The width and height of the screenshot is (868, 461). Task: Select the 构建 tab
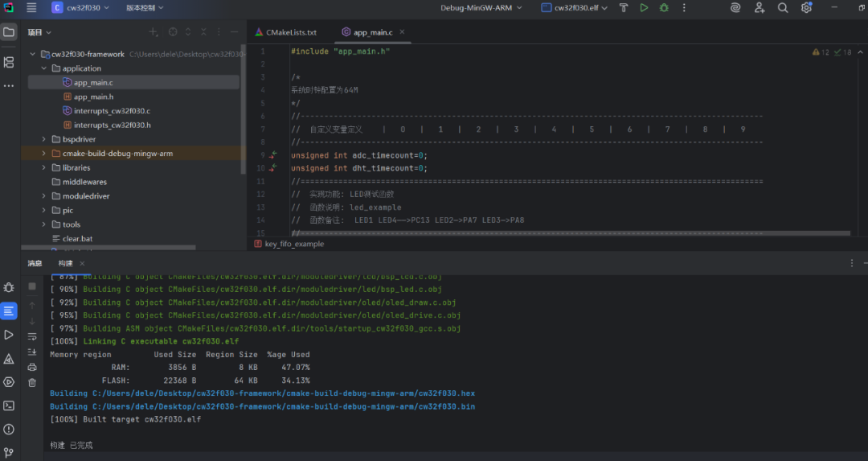65,263
